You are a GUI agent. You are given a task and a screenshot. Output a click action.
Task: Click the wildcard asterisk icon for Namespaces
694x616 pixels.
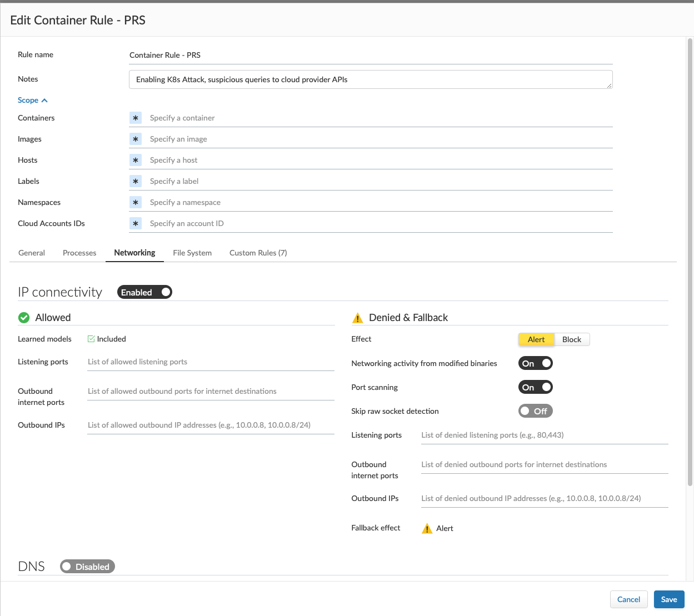136,202
